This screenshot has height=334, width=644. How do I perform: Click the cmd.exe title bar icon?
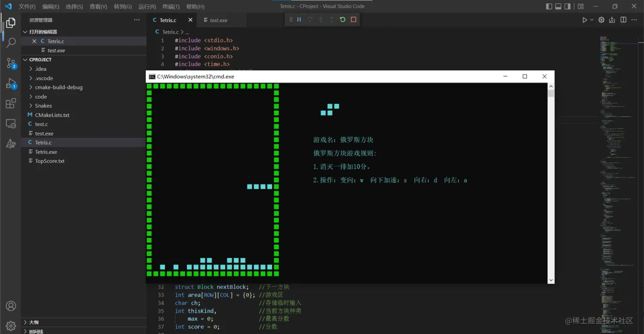pos(152,77)
